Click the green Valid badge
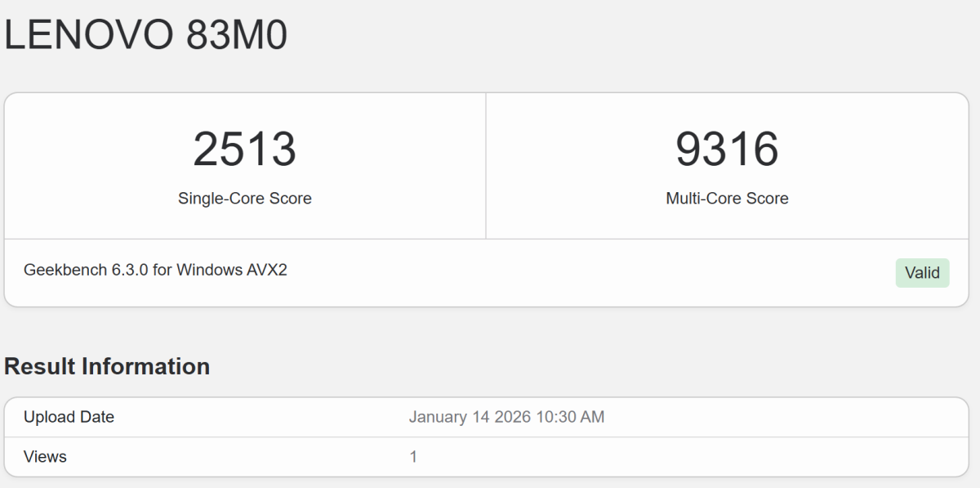980x488 pixels. point(922,273)
